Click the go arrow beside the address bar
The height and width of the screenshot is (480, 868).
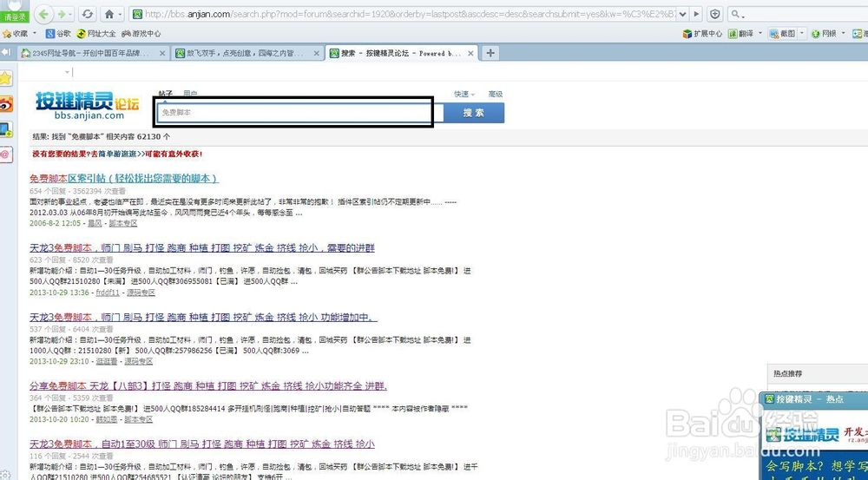(x=696, y=14)
